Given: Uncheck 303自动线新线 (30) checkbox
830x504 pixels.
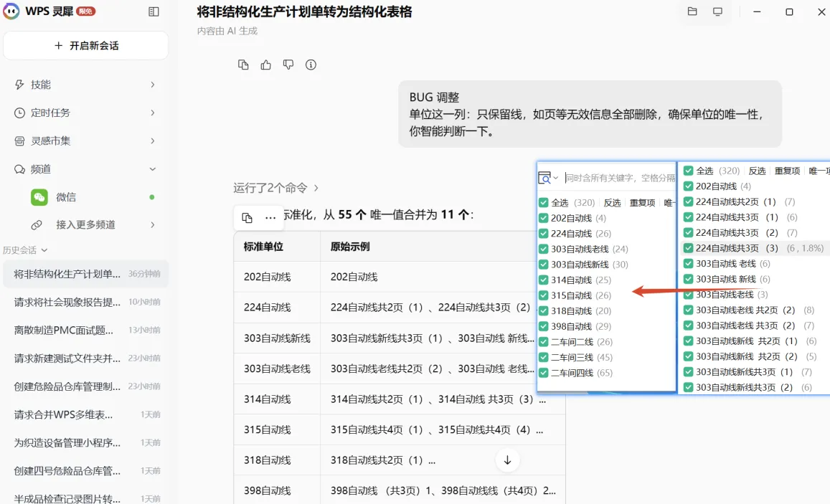Looking at the screenshot, I should (543, 265).
